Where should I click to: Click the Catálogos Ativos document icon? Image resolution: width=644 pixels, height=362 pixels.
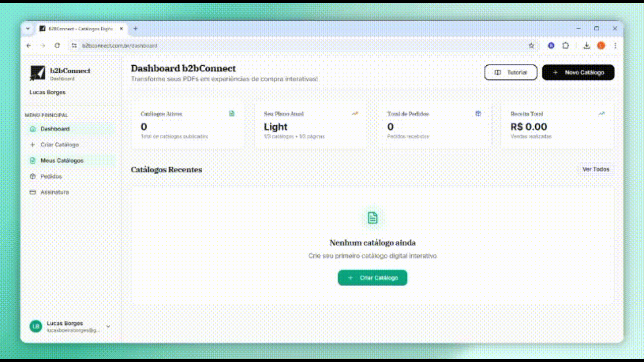(x=232, y=114)
